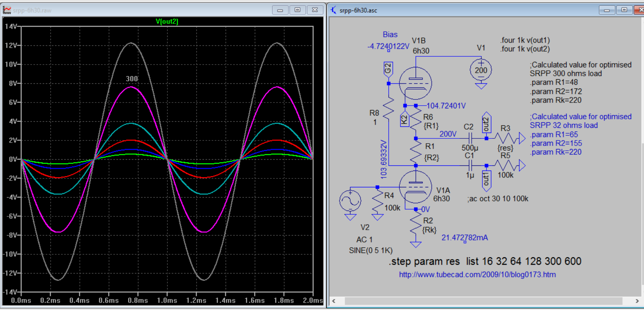Screen dimensions: 644x310
Task: Click the output arrow terminal after R5
Action: tap(522, 166)
